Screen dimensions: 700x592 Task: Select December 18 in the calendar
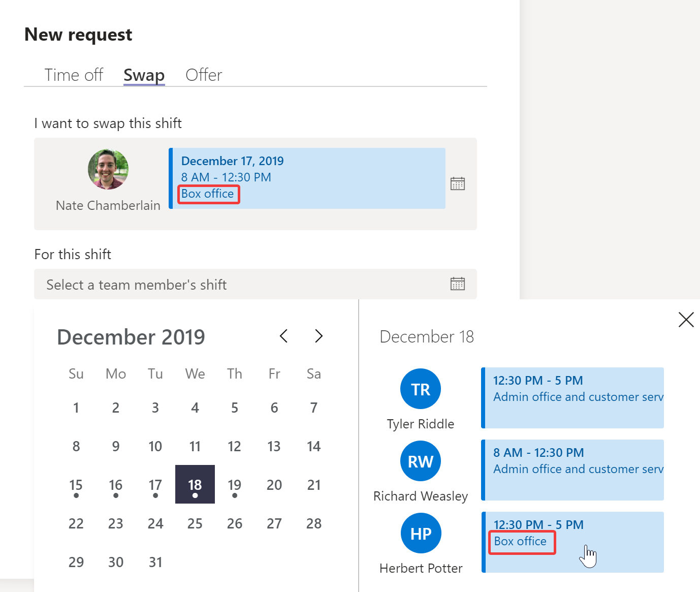(x=195, y=484)
